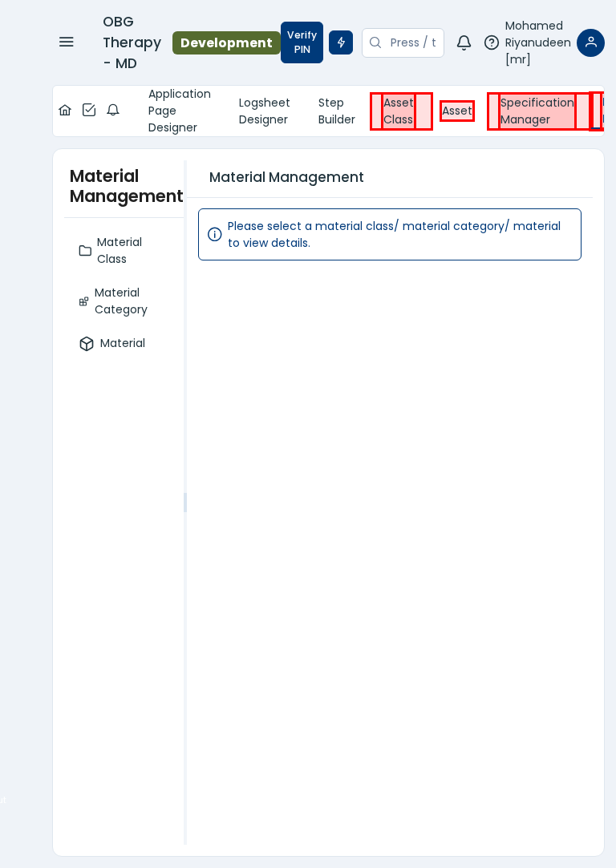This screenshot has height=868, width=616.
Task: Open the user profile avatar
Action: coord(590,42)
